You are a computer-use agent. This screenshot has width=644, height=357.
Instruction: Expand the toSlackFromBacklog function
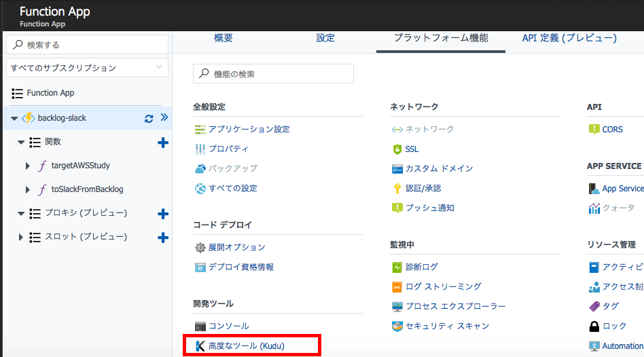(28, 189)
